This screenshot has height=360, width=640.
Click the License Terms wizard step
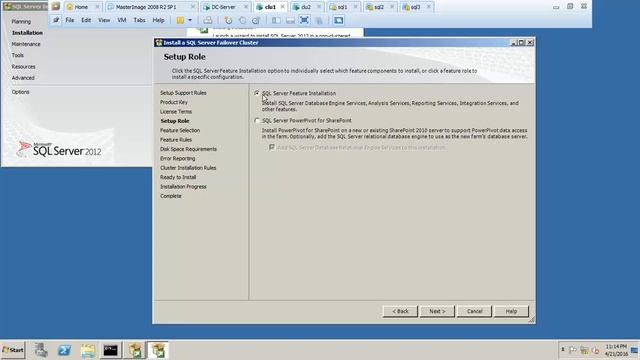point(176,112)
